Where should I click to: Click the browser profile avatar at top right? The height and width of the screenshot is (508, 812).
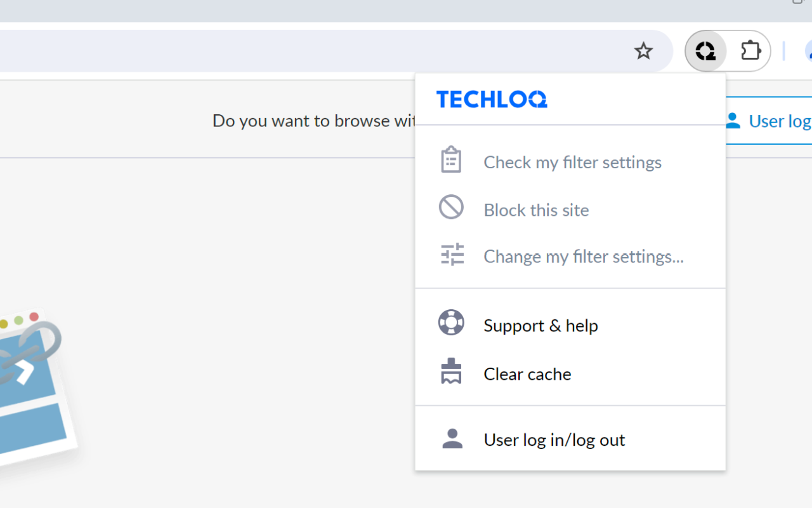point(809,51)
